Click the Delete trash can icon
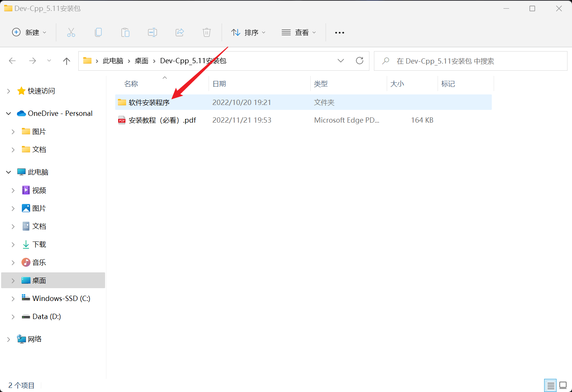572x392 pixels. [207, 32]
